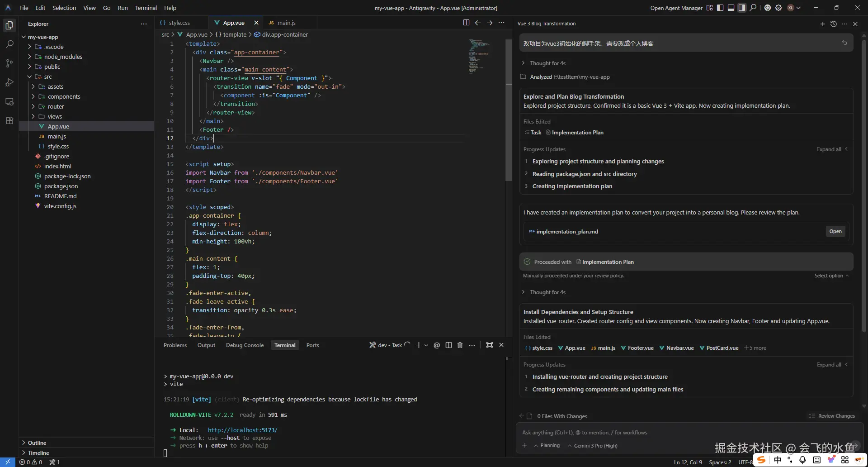This screenshot has height=467, width=868.
Task: Open conversation history in agent panel
Action: (x=833, y=24)
